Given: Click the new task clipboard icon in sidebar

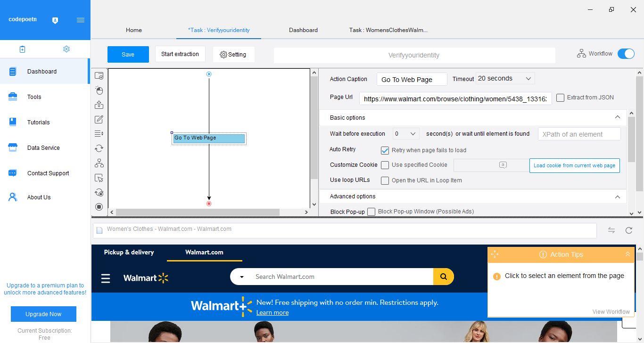Looking at the screenshot, I should pos(22,49).
